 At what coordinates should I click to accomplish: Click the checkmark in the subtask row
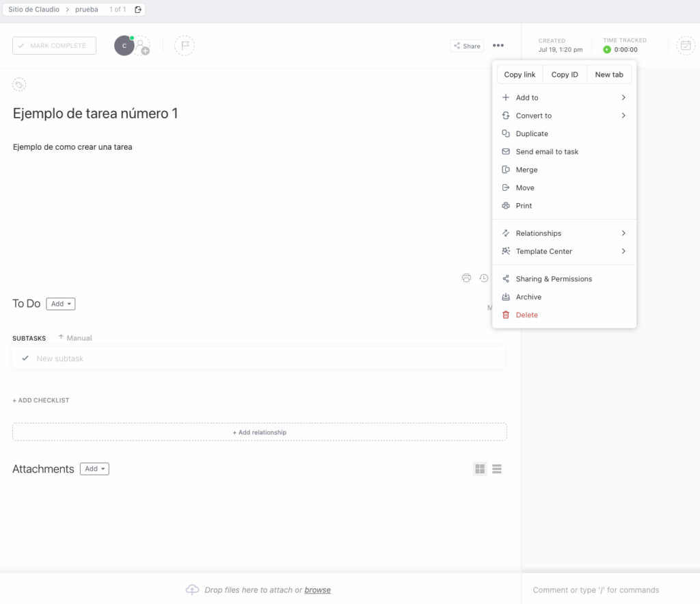[x=26, y=358]
